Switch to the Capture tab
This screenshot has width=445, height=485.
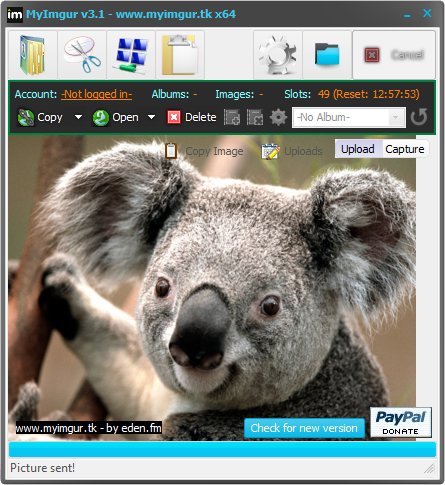tap(405, 149)
